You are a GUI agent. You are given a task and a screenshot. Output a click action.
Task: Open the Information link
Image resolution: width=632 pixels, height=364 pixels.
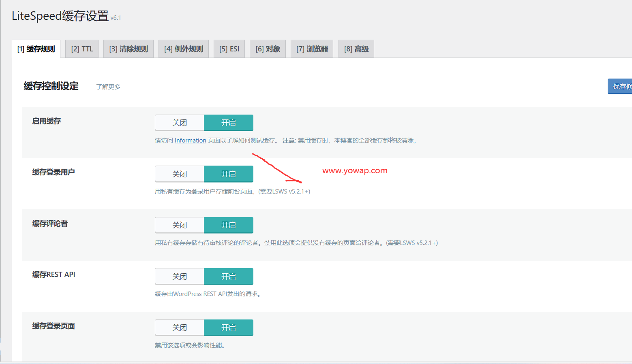[x=190, y=140]
